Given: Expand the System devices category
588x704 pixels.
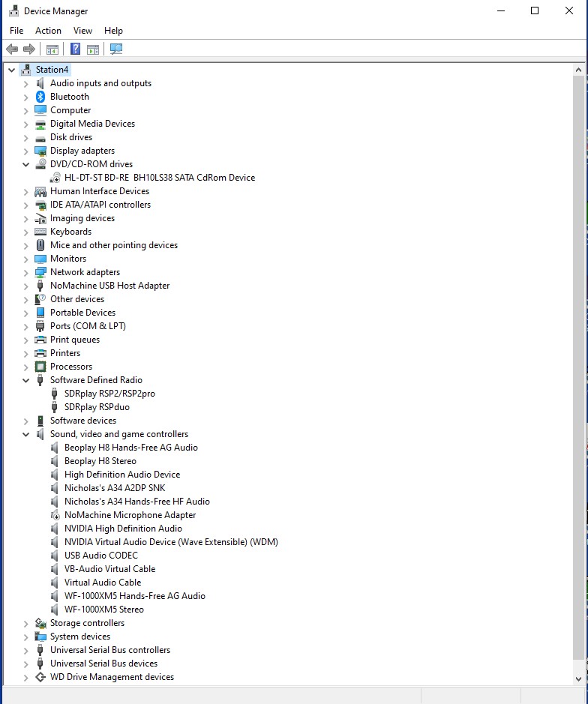Looking at the screenshot, I should [x=25, y=637].
